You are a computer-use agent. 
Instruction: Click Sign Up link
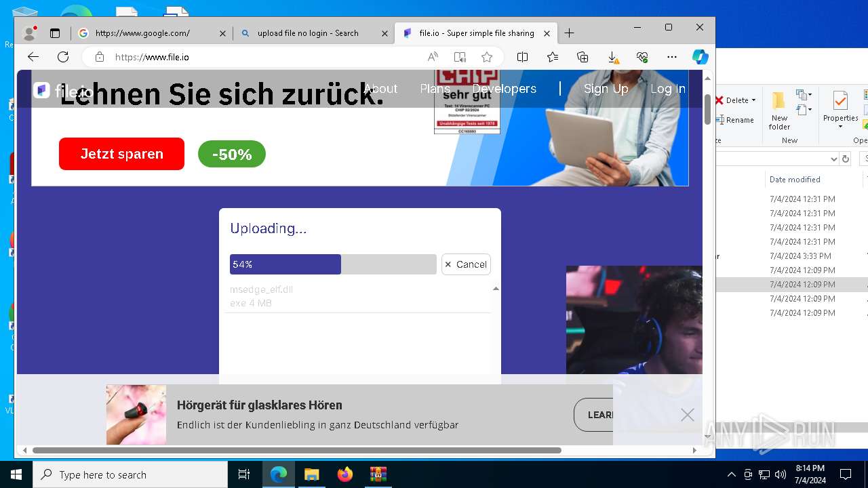[606, 89]
